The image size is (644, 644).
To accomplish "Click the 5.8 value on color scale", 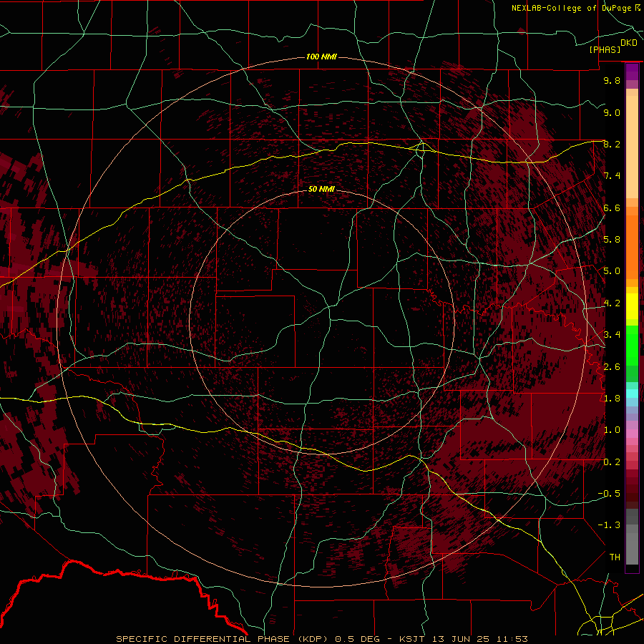I will [x=612, y=239].
